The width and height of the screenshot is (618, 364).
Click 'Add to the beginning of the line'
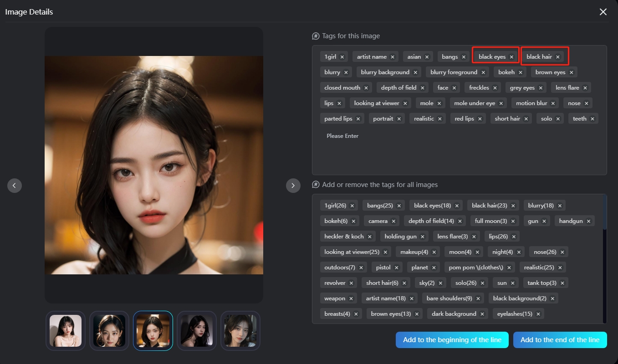[x=452, y=340]
